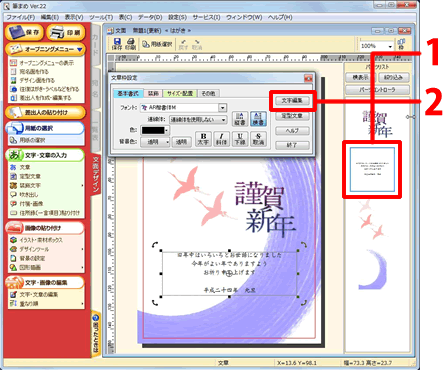Click the 印刷 print button in sidebar

(x=66, y=32)
